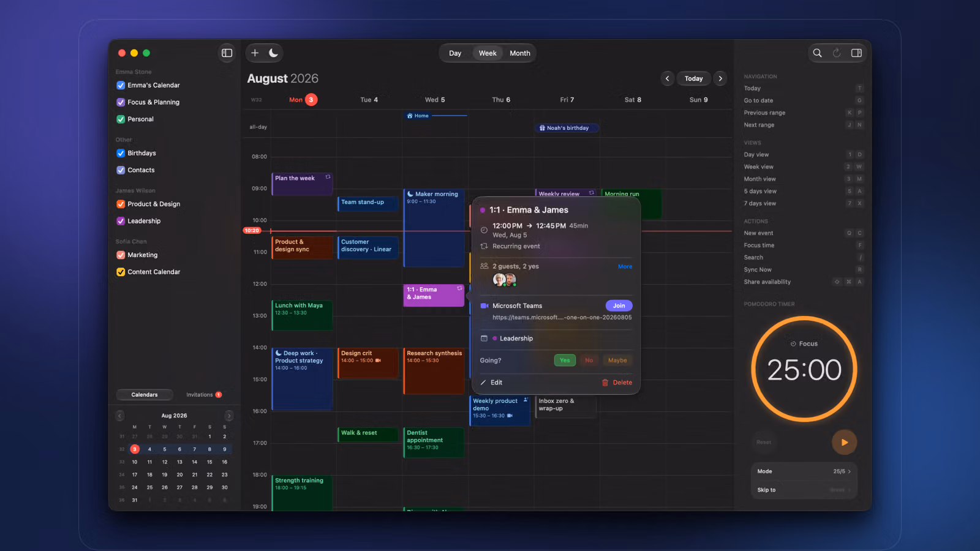The height and width of the screenshot is (551, 980).
Task: Click the Today button
Action: [693, 78]
